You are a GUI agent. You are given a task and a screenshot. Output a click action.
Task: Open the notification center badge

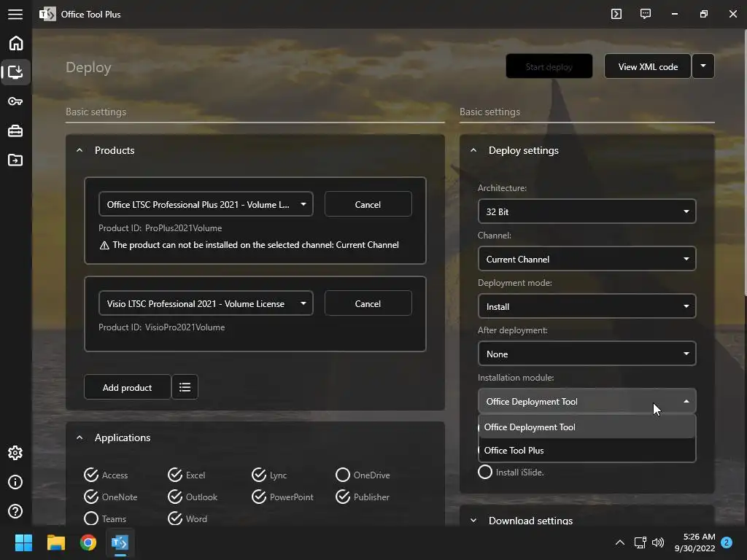pos(727,542)
